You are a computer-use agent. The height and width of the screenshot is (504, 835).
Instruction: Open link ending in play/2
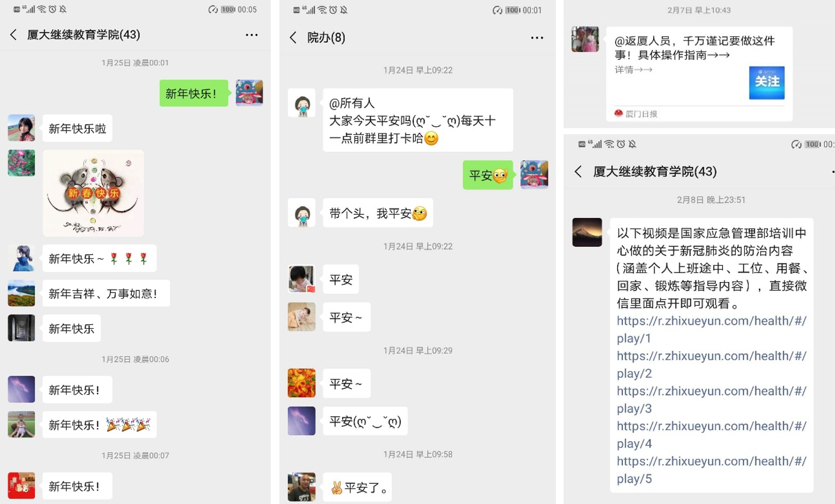point(711,364)
